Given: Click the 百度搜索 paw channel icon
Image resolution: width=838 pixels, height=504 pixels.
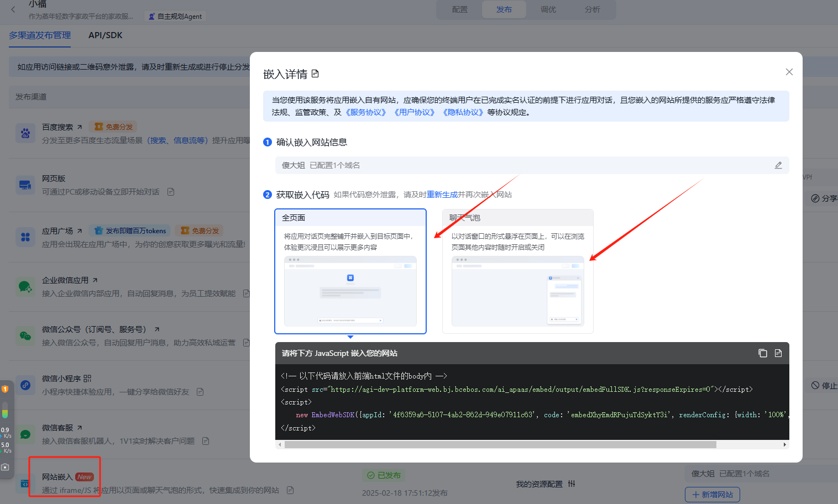Looking at the screenshot, I should coord(25,133).
